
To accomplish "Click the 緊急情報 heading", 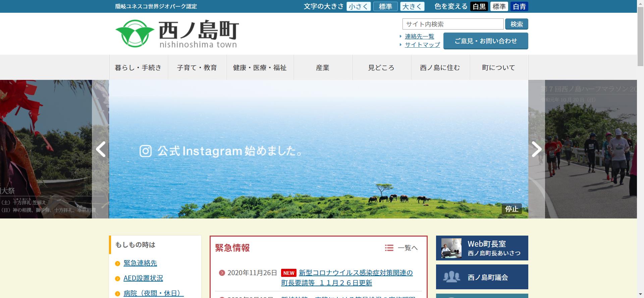I will (232, 248).
